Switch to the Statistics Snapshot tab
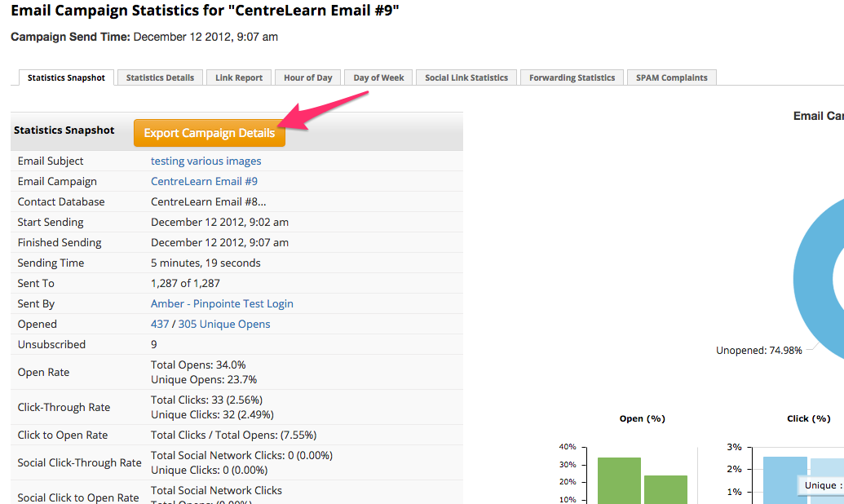The image size is (844, 504). pyautogui.click(x=66, y=77)
